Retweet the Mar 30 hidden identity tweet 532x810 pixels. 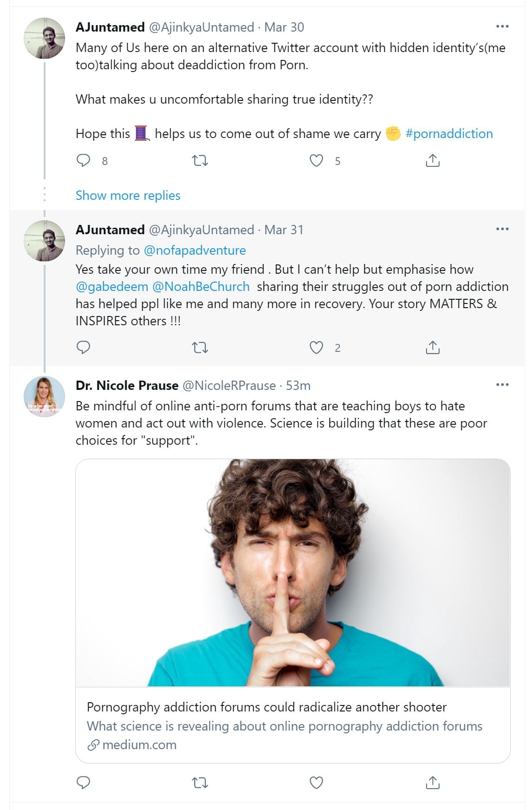click(200, 161)
